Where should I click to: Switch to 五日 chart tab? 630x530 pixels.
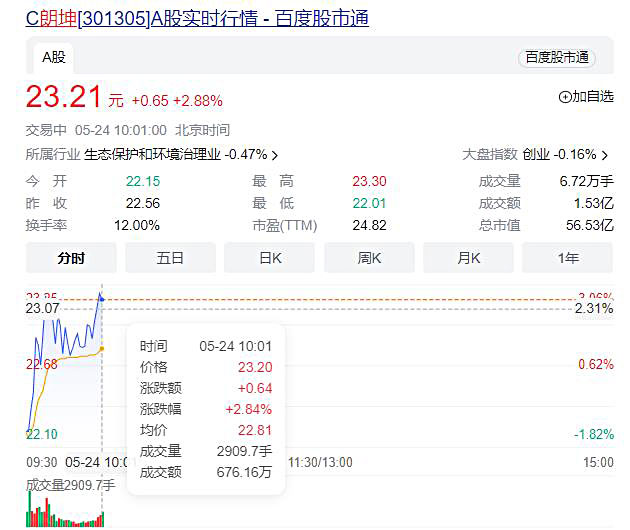coord(170,258)
